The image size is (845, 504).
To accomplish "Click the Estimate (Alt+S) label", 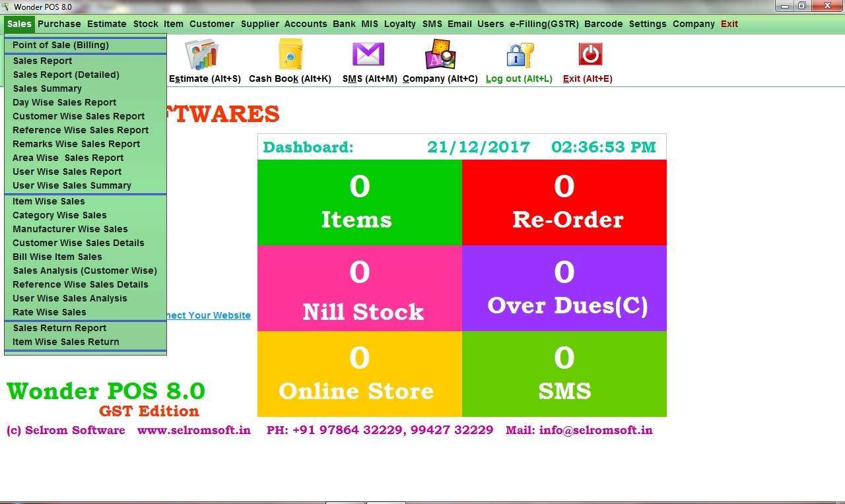I will point(205,79).
